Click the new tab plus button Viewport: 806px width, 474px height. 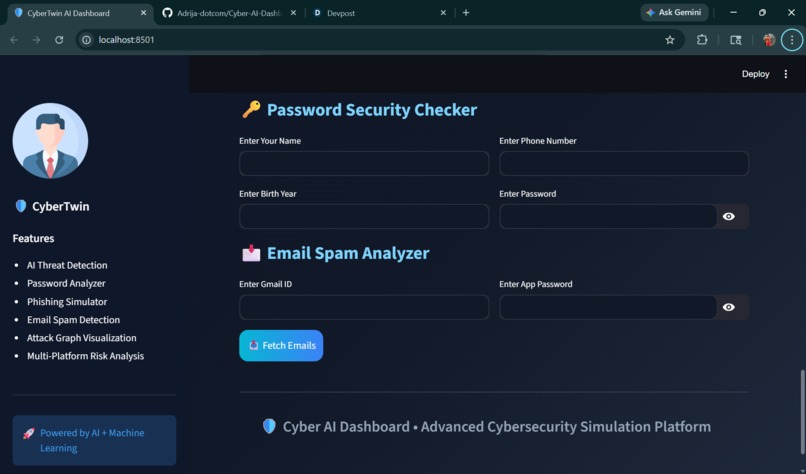(x=466, y=13)
